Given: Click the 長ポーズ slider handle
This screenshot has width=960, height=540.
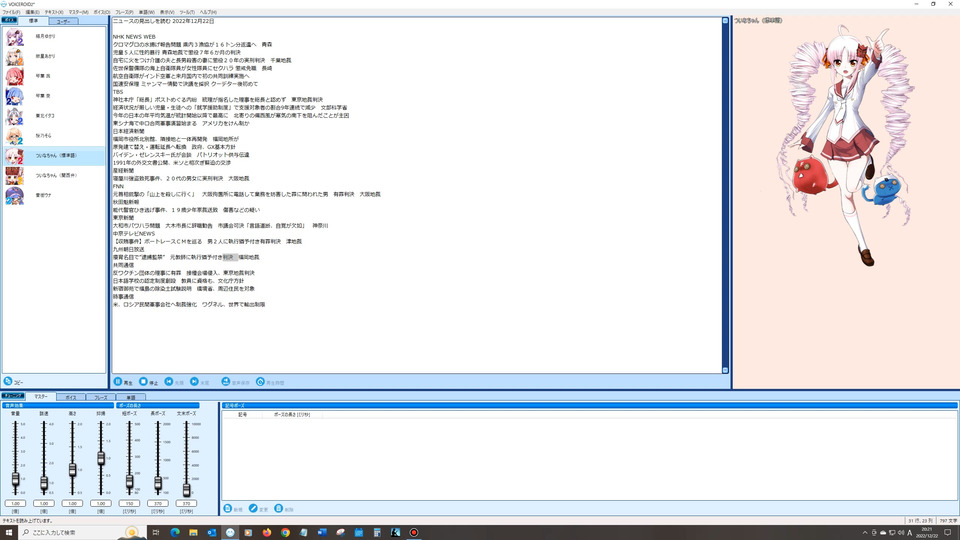Looking at the screenshot, I should coord(158,484).
